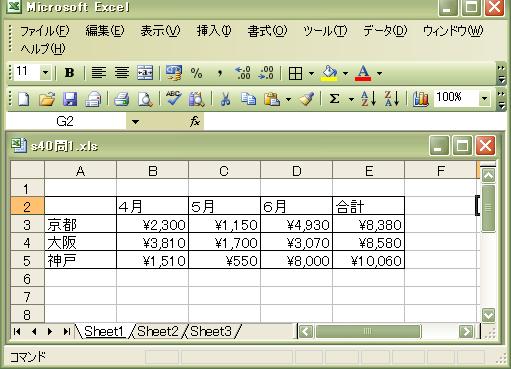Toggle left alignment button
The height and width of the screenshot is (369, 511).
pyautogui.click(x=99, y=73)
